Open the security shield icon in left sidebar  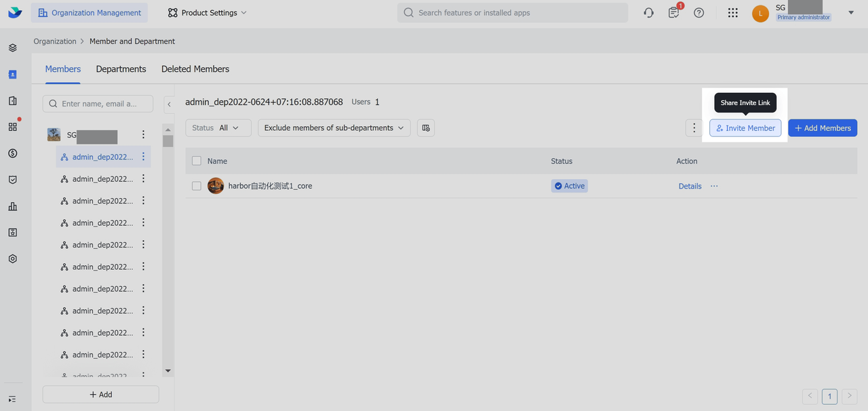pos(12,180)
